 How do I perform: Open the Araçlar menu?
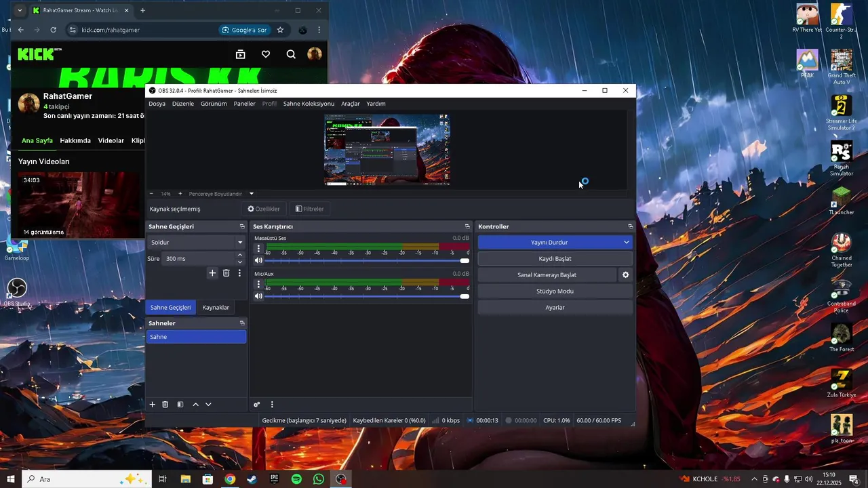(x=351, y=104)
